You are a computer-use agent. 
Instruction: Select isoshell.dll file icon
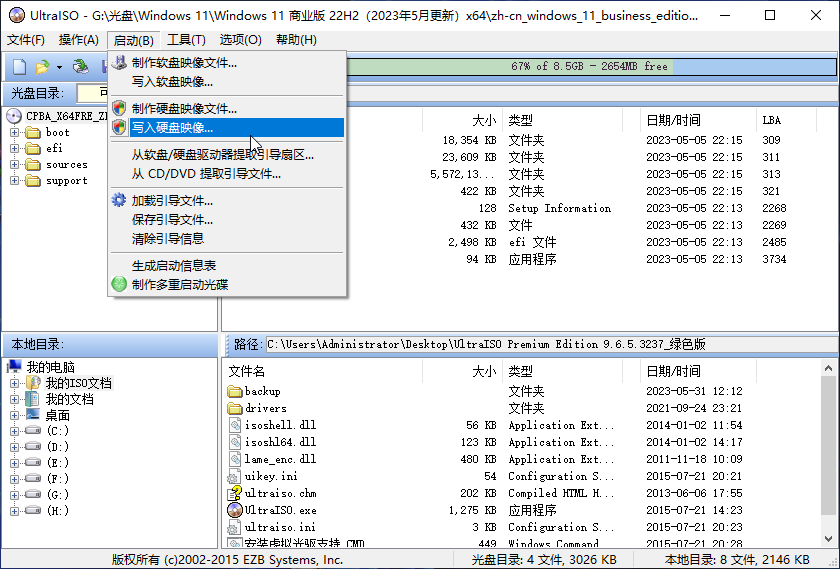coord(235,425)
